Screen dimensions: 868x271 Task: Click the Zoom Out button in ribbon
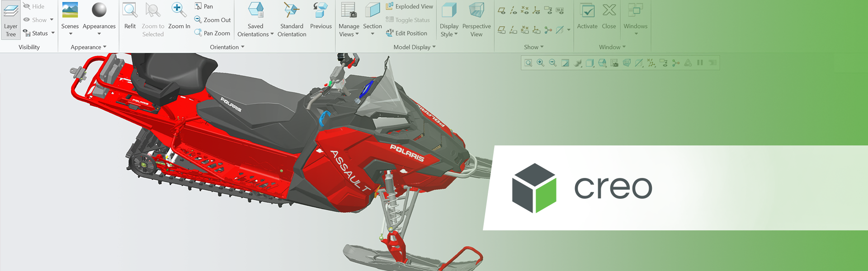click(x=212, y=20)
